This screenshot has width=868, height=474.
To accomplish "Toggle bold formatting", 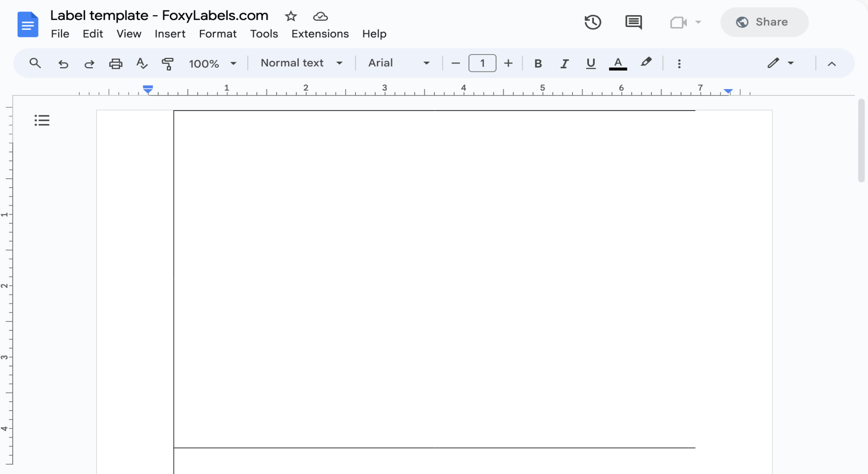I will 538,64.
